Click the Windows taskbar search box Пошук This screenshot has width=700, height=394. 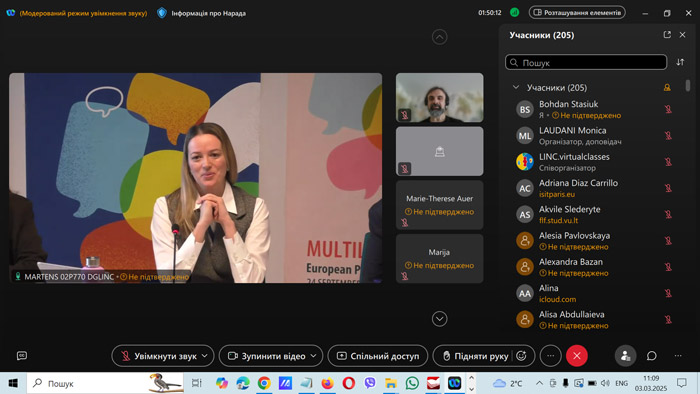point(105,383)
